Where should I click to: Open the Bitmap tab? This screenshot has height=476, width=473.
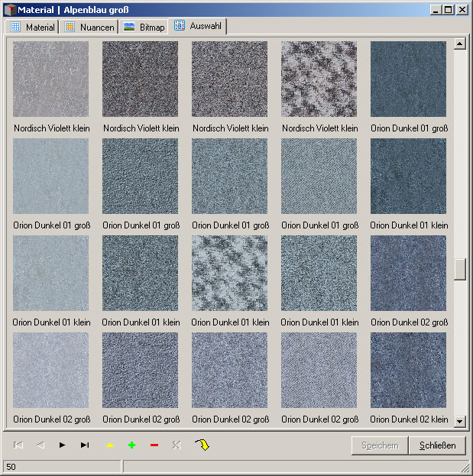(144, 27)
